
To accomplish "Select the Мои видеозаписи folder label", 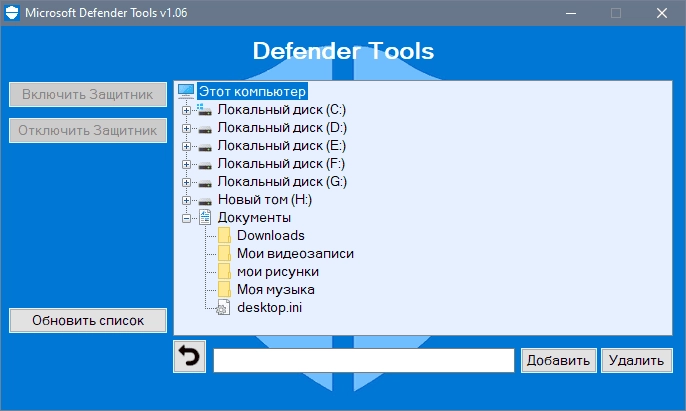I will click(x=295, y=253).
